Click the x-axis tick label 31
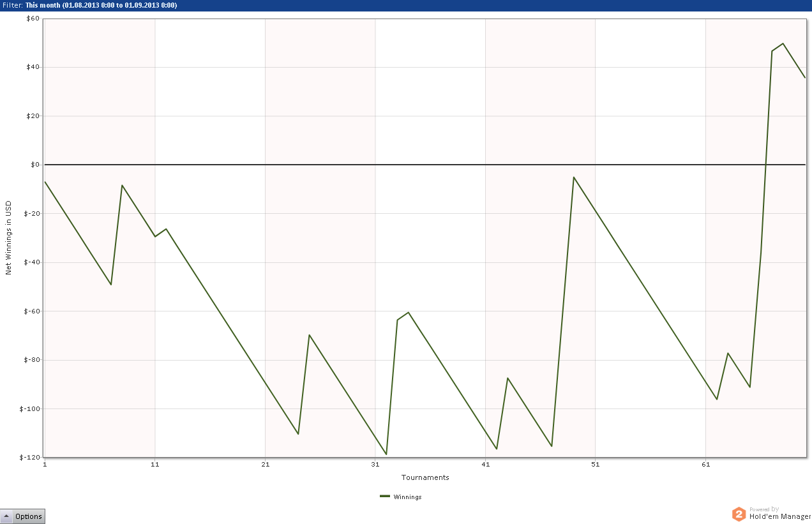Screen dimensions: 812x524 375,464
